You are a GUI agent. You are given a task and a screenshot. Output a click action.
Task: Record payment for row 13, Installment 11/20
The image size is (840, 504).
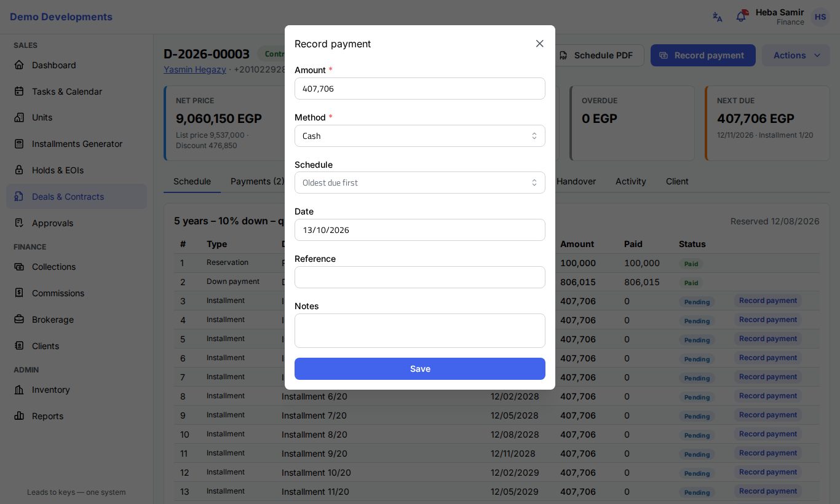click(x=767, y=491)
